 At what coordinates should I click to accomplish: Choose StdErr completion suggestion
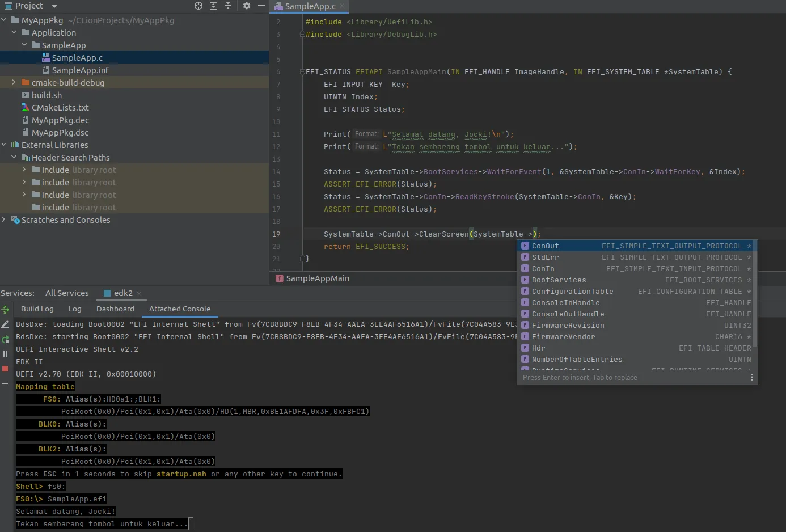pyautogui.click(x=635, y=257)
